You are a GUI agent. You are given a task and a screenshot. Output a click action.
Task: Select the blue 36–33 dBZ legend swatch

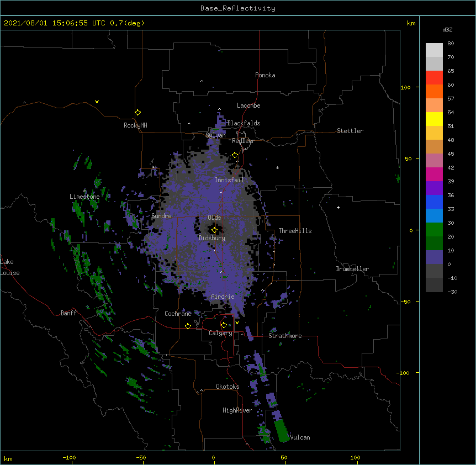(x=434, y=202)
